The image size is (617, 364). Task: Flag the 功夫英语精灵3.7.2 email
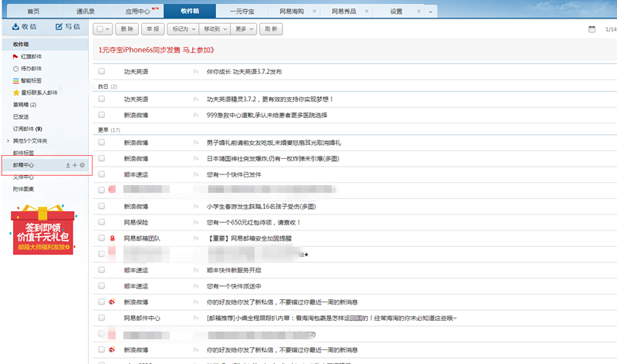click(196, 99)
